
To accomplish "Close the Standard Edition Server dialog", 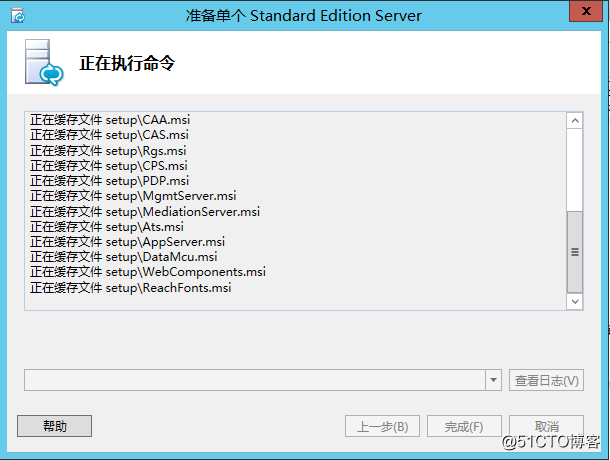I will coord(586,11).
